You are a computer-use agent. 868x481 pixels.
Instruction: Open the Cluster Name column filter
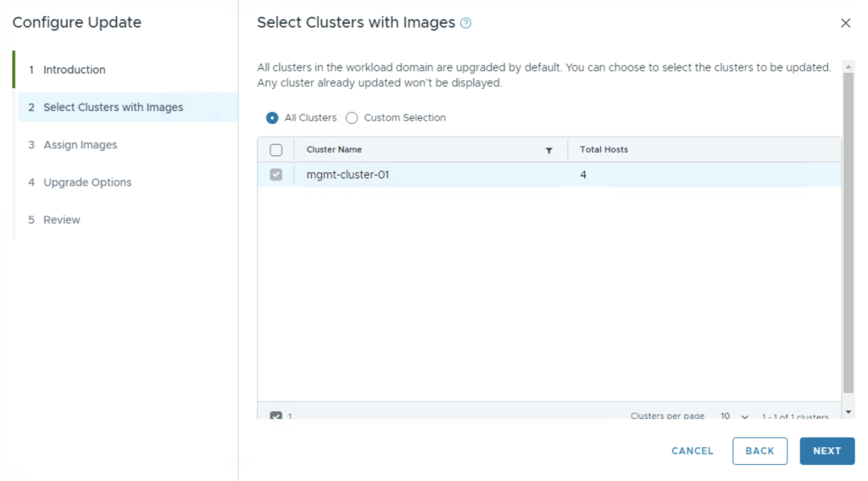click(x=548, y=150)
